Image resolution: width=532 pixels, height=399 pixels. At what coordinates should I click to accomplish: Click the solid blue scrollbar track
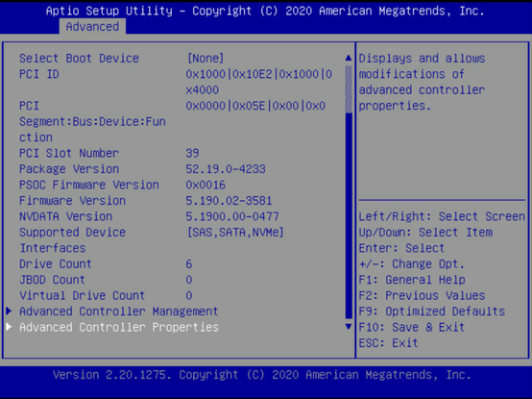[x=349, y=215]
